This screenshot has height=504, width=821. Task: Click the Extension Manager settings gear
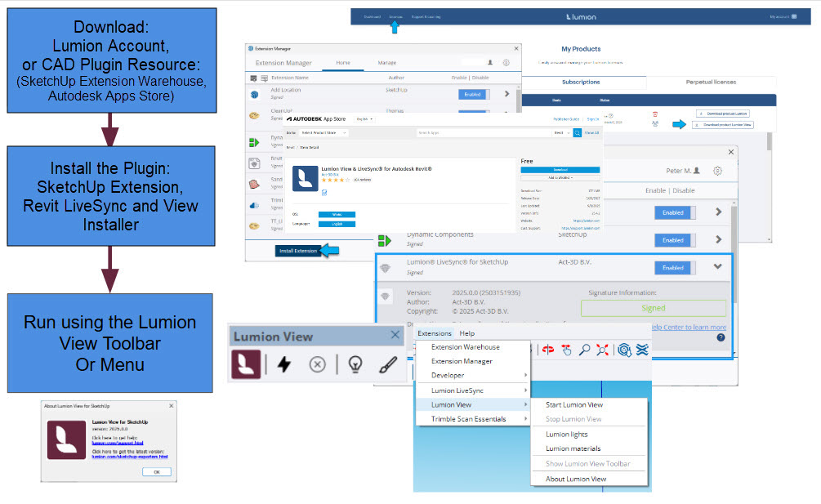click(506, 62)
